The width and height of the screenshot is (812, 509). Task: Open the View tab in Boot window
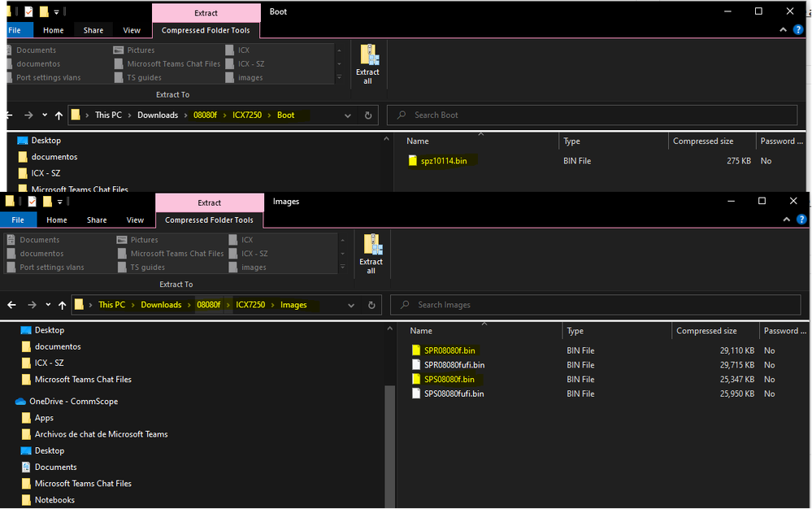132,30
